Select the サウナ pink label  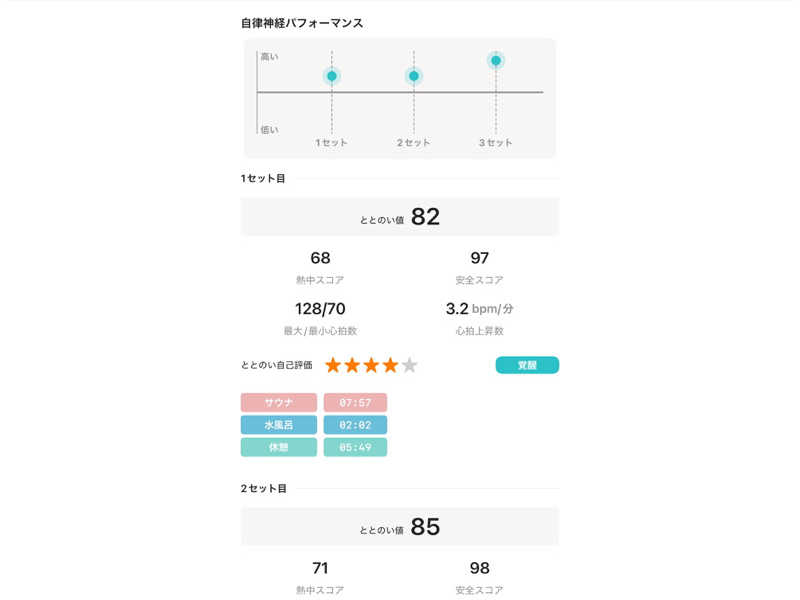(x=278, y=402)
